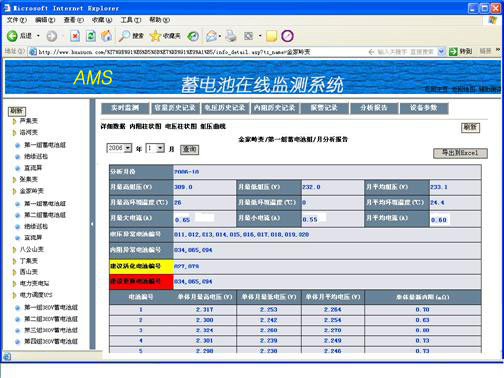The image size is (504, 378).
Task: Click the 2.317 voltage cell in battery row 1
Action: (x=204, y=310)
